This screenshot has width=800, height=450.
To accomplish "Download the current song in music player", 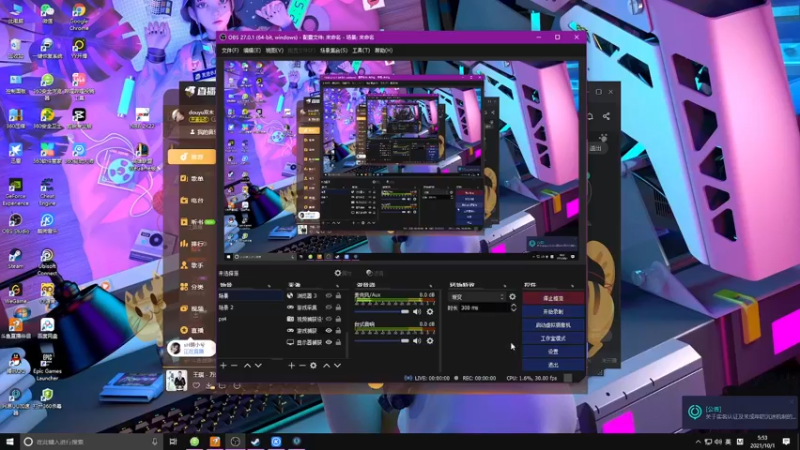I will [x=210, y=385].
